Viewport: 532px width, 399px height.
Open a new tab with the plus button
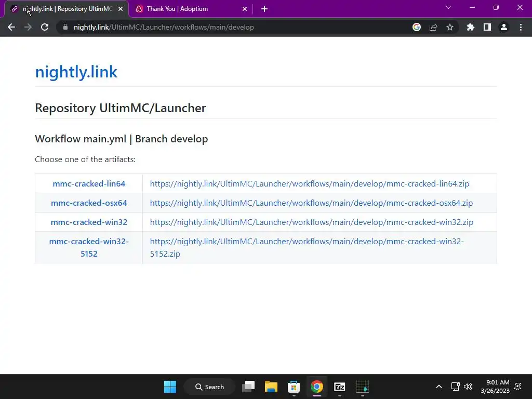(264, 9)
